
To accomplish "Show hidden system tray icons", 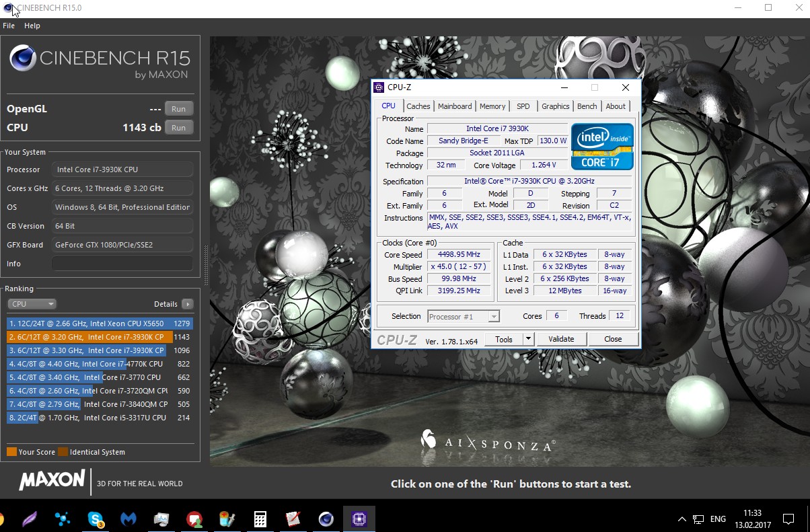I will tap(681, 519).
